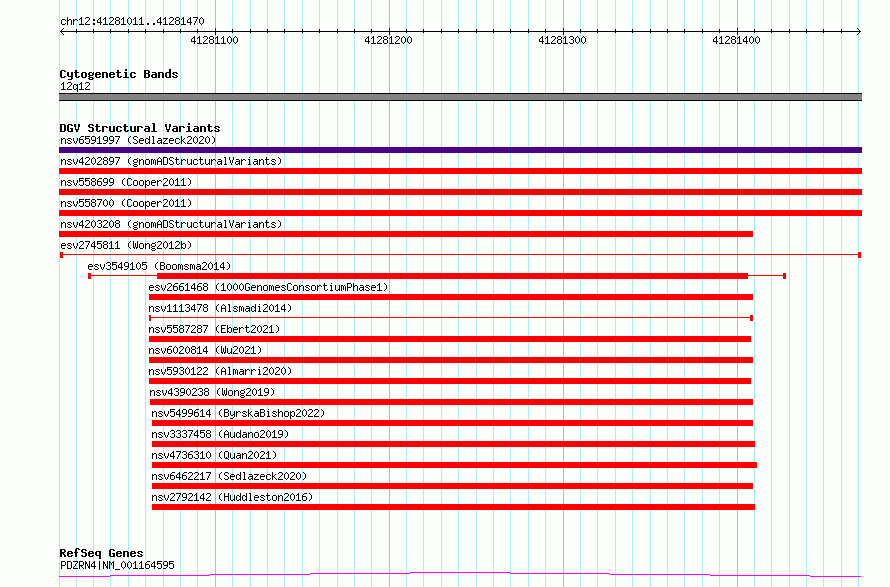The image size is (890, 587).
Task: Click the nsv2792142 (Huddleston2016) label
Action: 232,497
